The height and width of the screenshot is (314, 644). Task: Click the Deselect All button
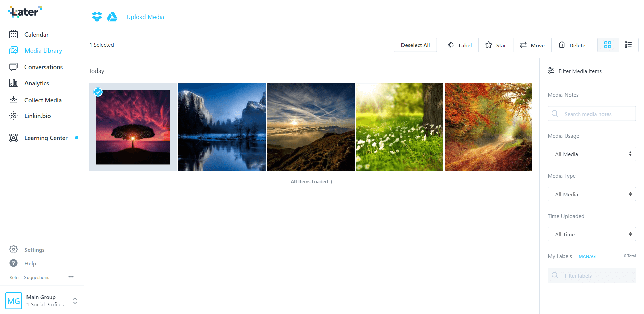415,45
